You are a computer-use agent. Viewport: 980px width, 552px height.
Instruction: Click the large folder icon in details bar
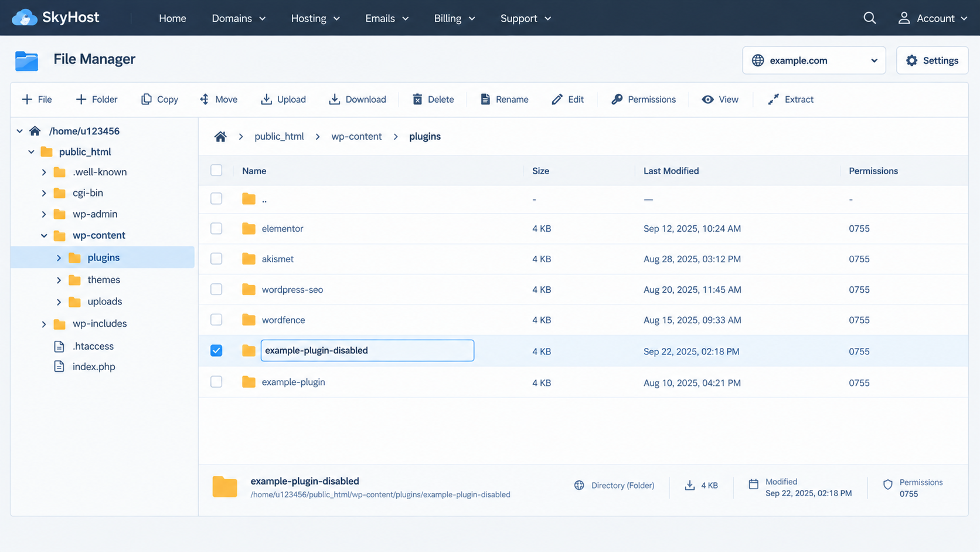224,486
